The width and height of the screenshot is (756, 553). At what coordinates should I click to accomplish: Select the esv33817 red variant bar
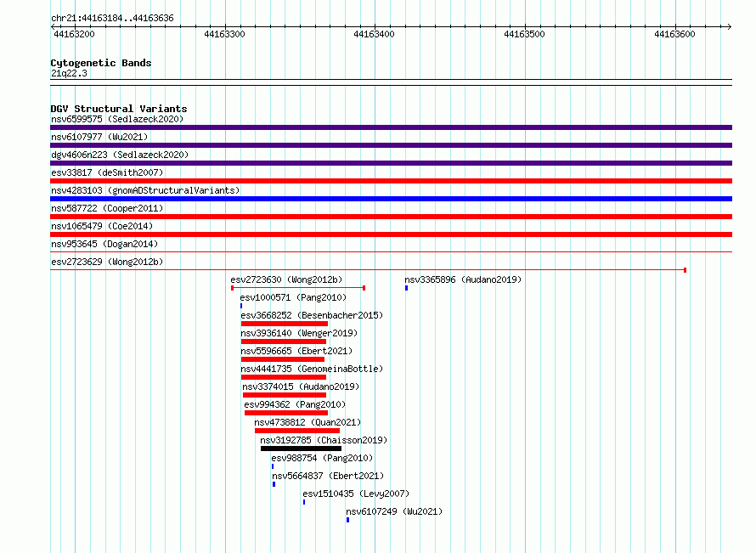(x=391, y=181)
